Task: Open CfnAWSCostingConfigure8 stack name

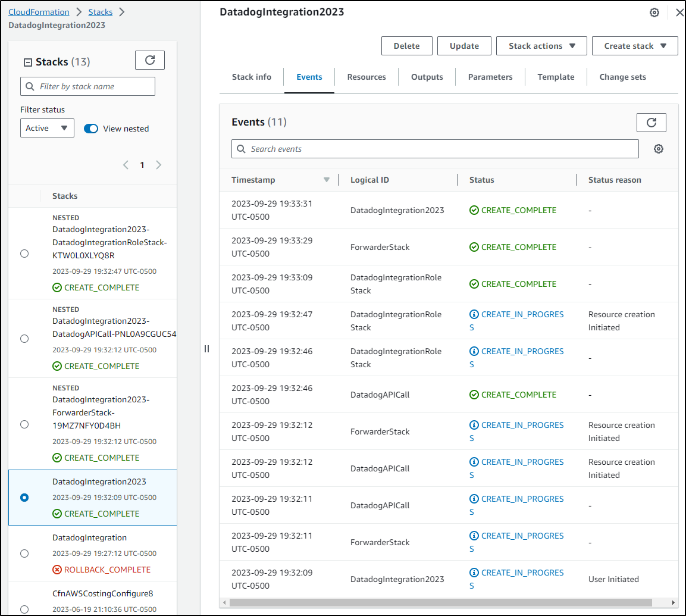Action: tap(103, 594)
